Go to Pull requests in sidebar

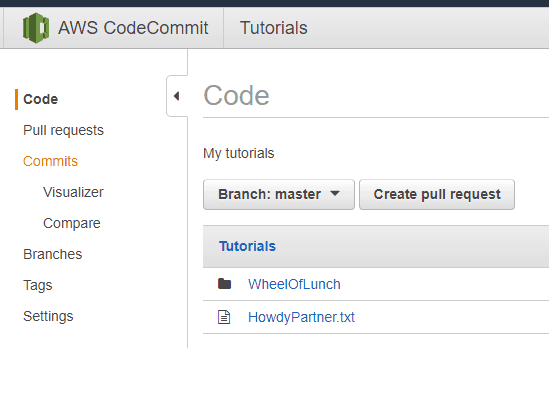tap(63, 130)
